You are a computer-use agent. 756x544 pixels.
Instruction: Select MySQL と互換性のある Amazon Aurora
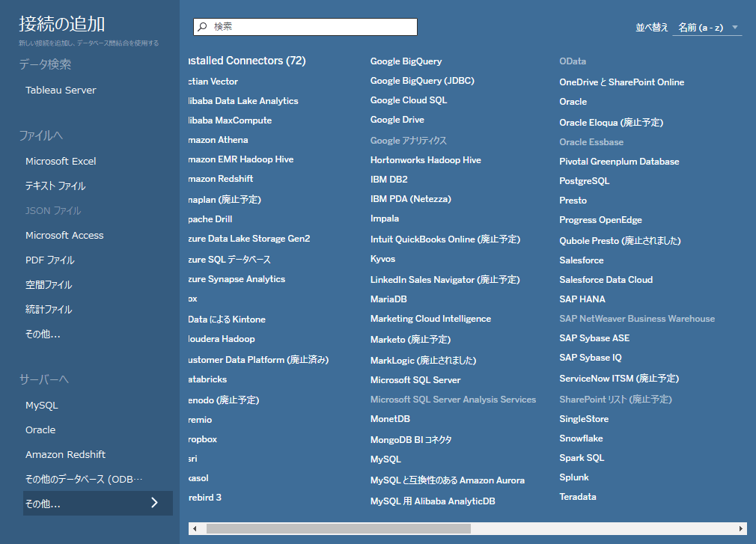[448, 480]
